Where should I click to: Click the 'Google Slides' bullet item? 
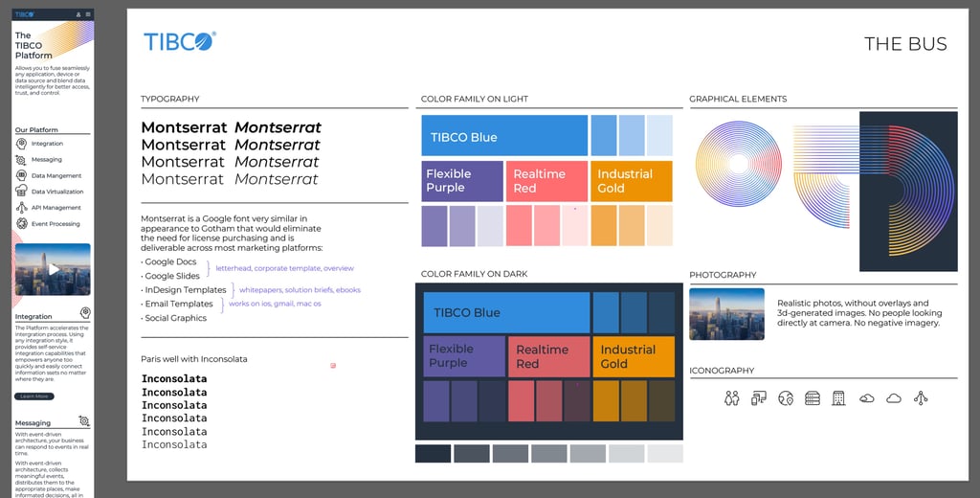pyautogui.click(x=170, y=276)
